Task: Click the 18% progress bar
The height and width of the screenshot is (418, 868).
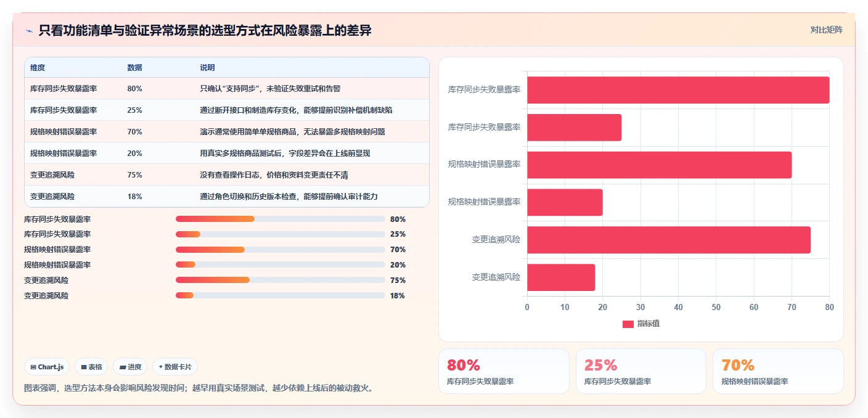Action: pyautogui.click(x=280, y=295)
